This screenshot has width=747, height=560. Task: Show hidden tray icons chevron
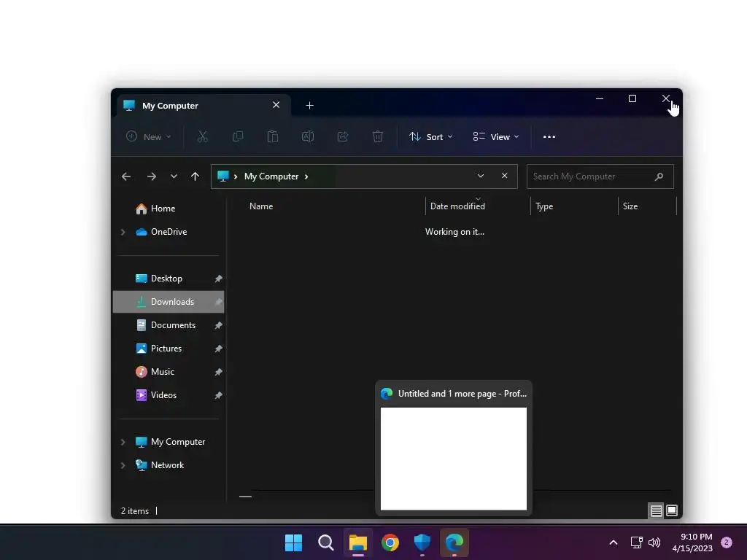[x=614, y=542]
